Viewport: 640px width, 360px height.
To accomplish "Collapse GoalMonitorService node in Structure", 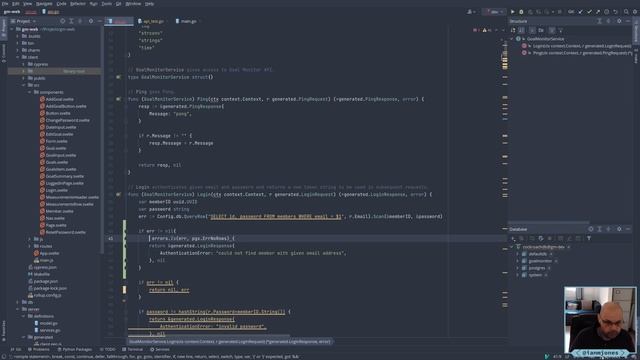I will pos(512,39).
